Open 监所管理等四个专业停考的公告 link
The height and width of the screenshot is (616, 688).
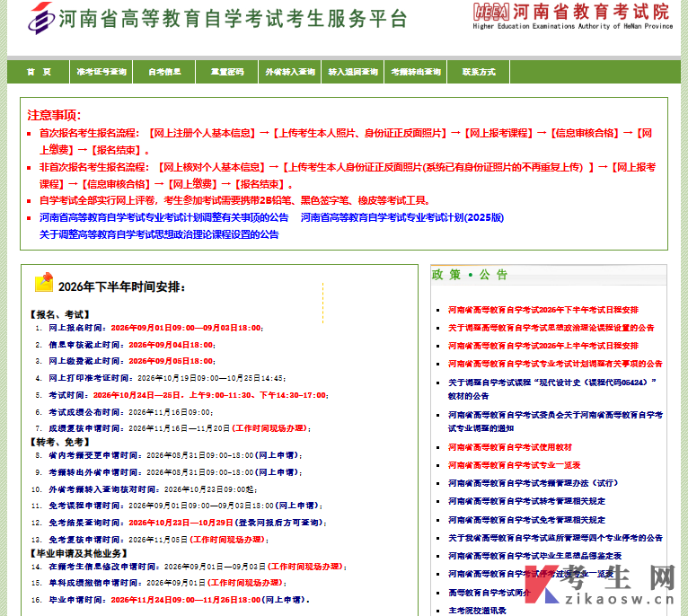(555, 538)
